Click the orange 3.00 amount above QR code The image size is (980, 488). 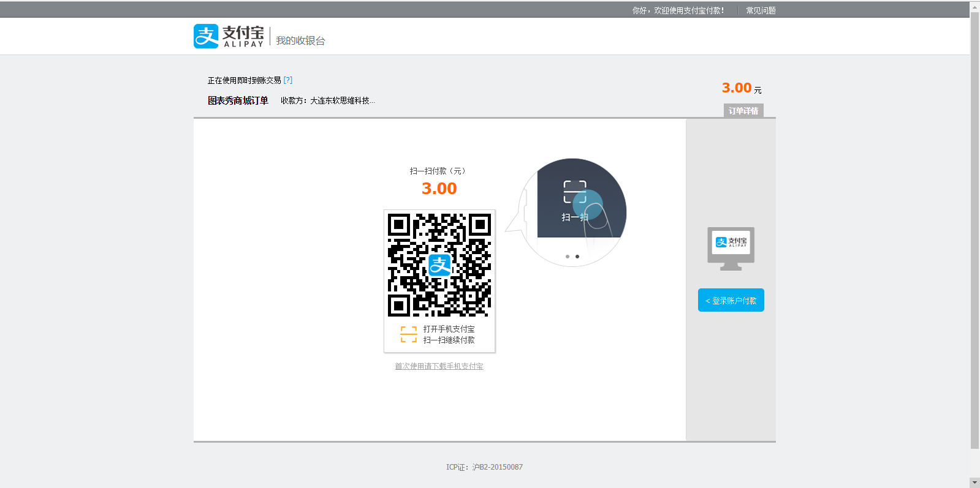coord(439,189)
